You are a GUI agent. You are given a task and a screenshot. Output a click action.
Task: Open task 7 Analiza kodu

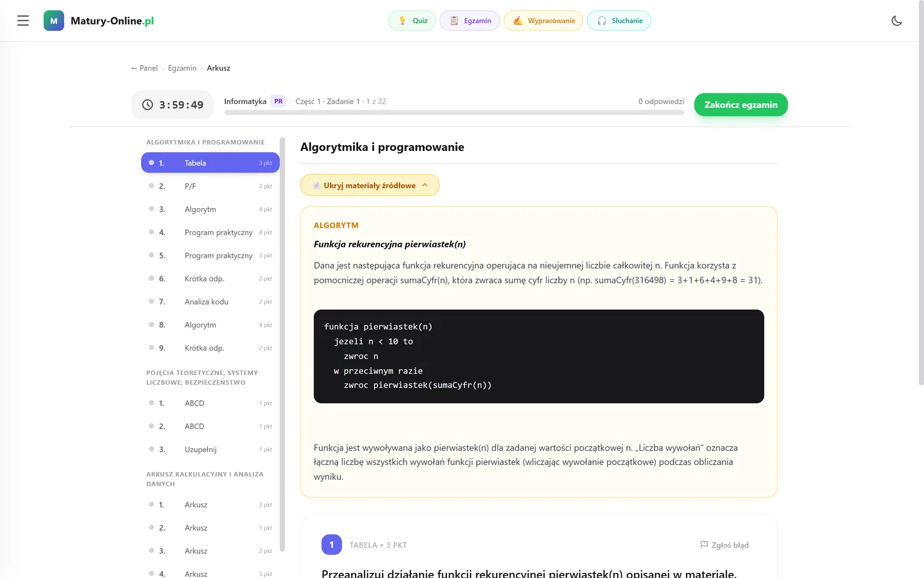(x=210, y=302)
